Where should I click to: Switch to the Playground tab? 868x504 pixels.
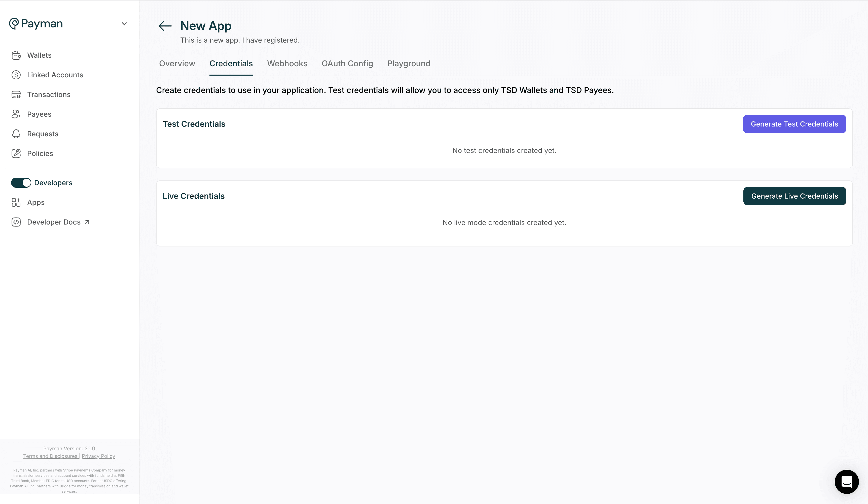409,64
